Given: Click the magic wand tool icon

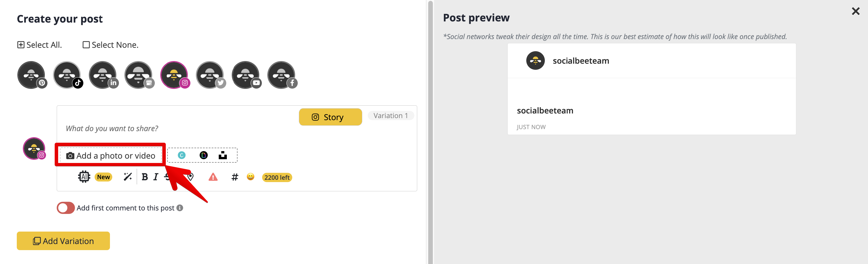Looking at the screenshot, I should 128,177.
